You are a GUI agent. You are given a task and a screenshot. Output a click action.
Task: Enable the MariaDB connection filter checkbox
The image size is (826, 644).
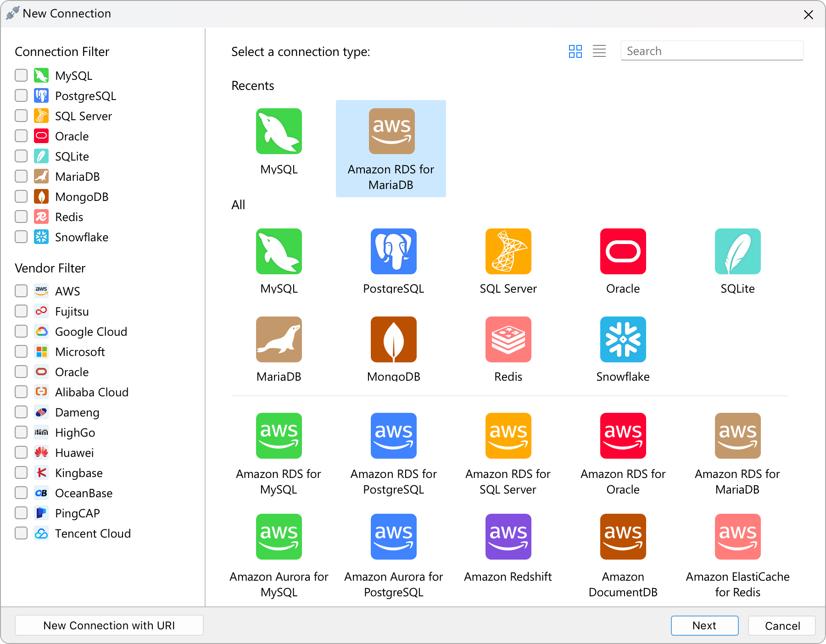pos(21,176)
